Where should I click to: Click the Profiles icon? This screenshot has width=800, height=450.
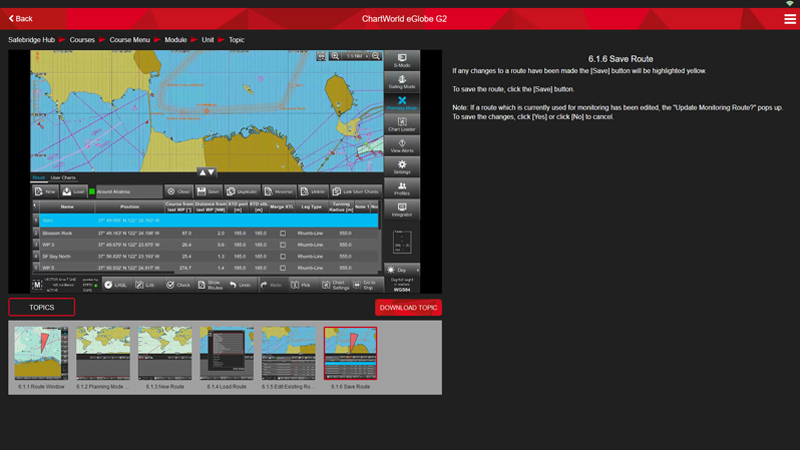[402, 188]
